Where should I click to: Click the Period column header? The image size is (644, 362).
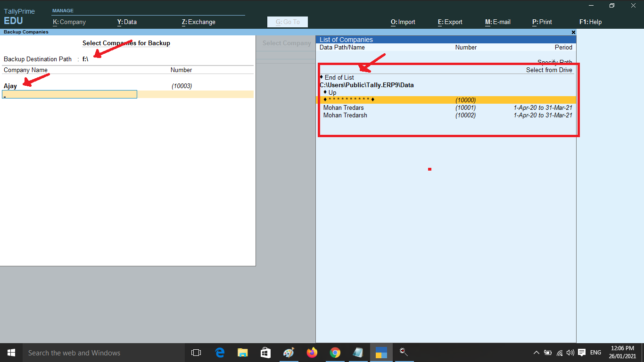tap(563, 47)
